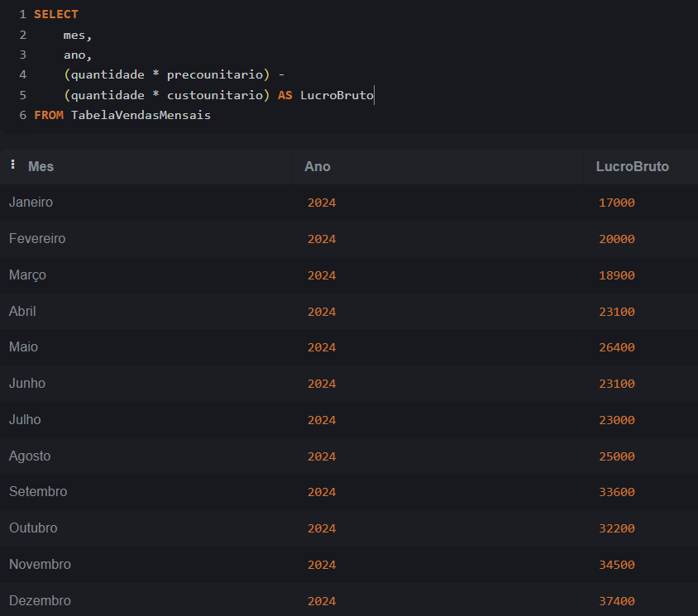The width and height of the screenshot is (698, 616).
Task: Click the 37400 profit value for Dezembro
Action: pos(616,601)
